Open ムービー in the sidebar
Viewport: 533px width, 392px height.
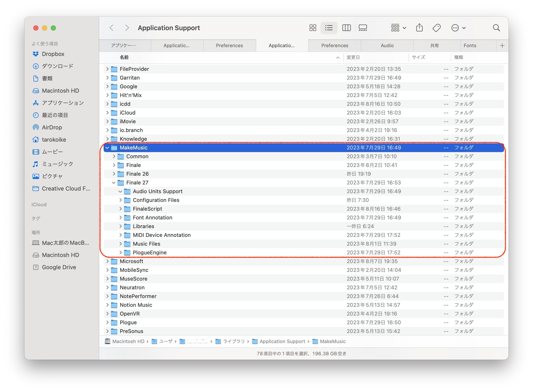pos(52,152)
